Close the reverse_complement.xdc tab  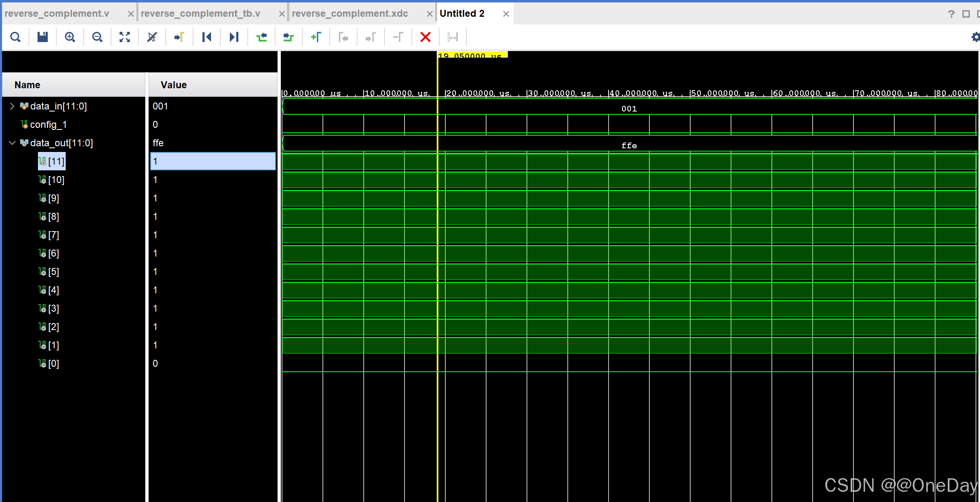[x=429, y=14]
